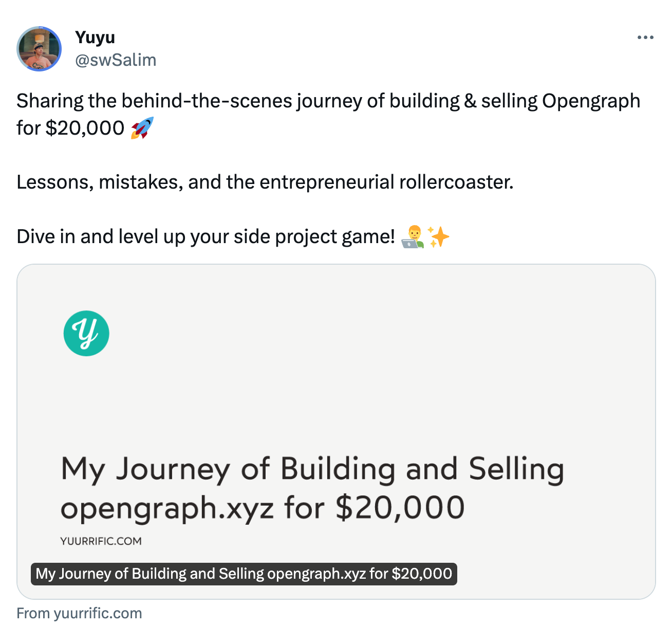This screenshot has height=626, width=672.
Task: Click the teal Y logo in card
Action: pos(86,333)
